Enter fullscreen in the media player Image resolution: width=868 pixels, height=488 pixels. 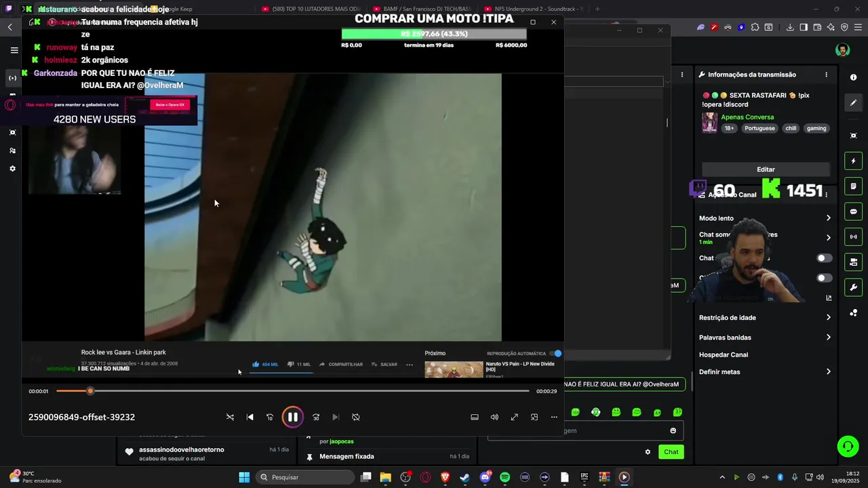click(x=514, y=417)
